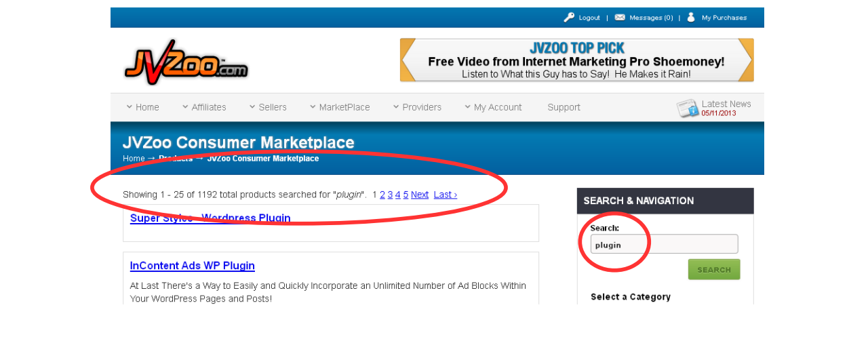The image size is (868, 339).
Task: Go to results page 4
Action: (398, 195)
